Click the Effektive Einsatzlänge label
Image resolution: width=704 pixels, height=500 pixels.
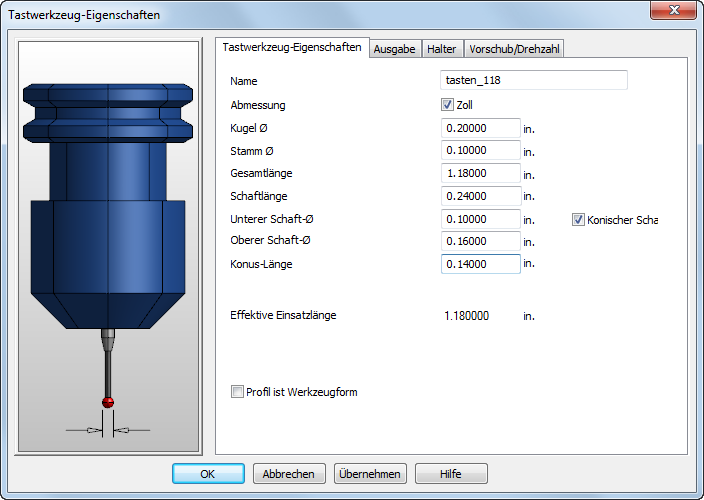(283, 315)
